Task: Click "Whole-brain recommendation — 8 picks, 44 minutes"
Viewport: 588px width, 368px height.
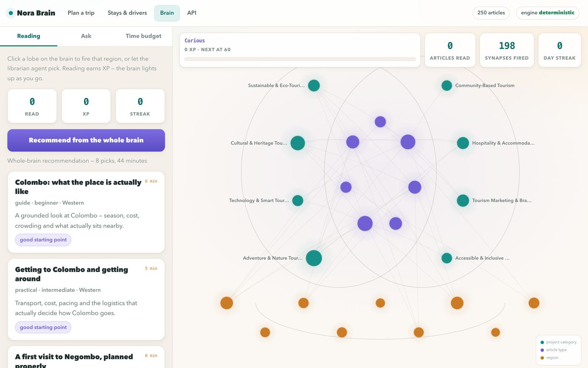Action: point(77,161)
